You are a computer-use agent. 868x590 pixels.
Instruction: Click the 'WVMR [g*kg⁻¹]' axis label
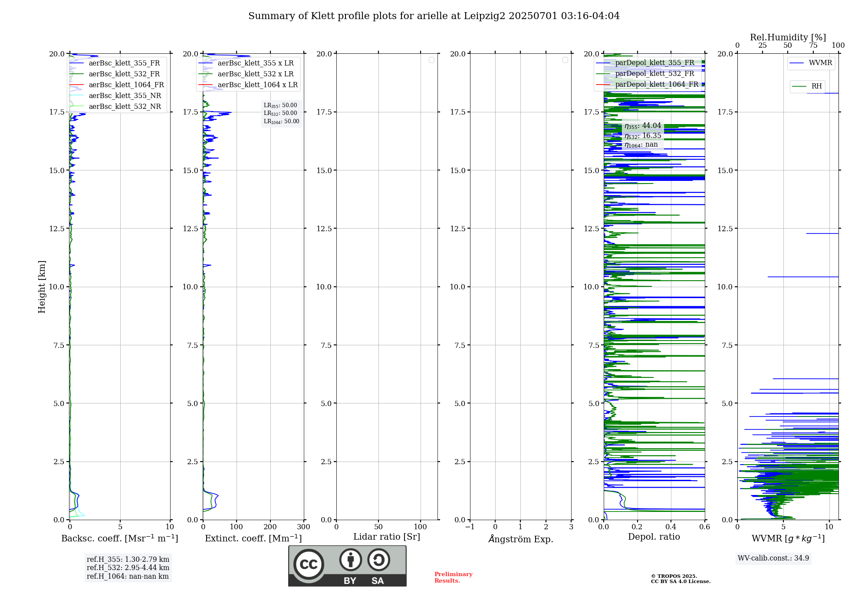coord(788,538)
